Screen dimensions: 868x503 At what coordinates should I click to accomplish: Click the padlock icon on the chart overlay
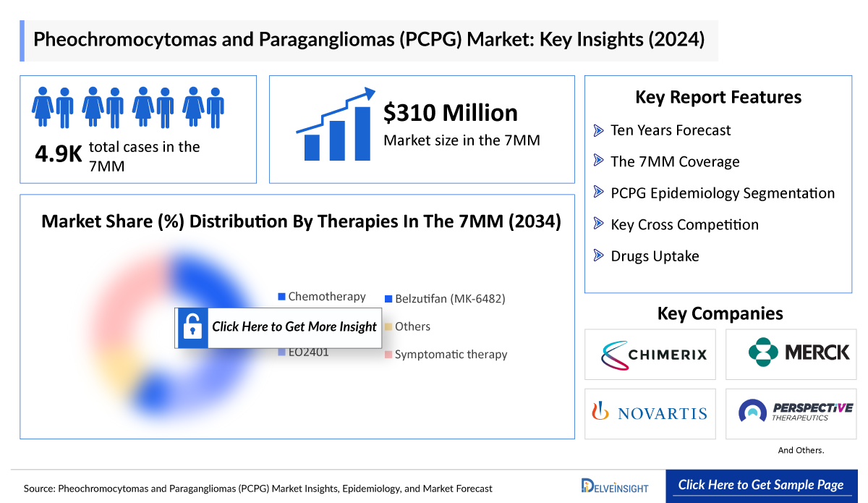(191, 327)
